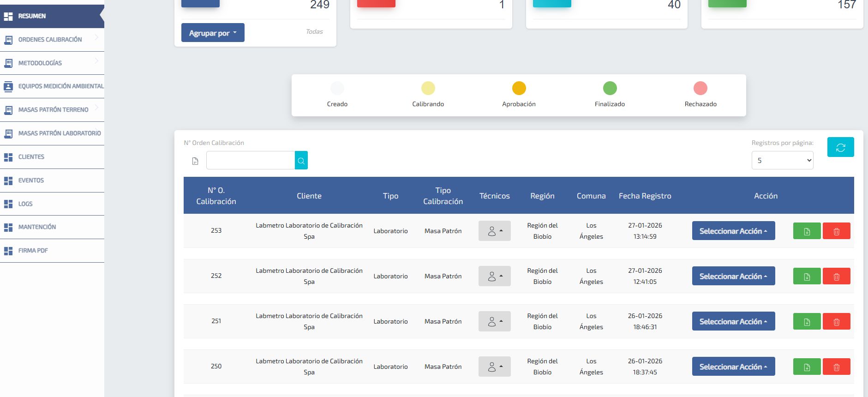Click the search magnifier icon button
Screen dimensions: 868x397
(301, 160)
